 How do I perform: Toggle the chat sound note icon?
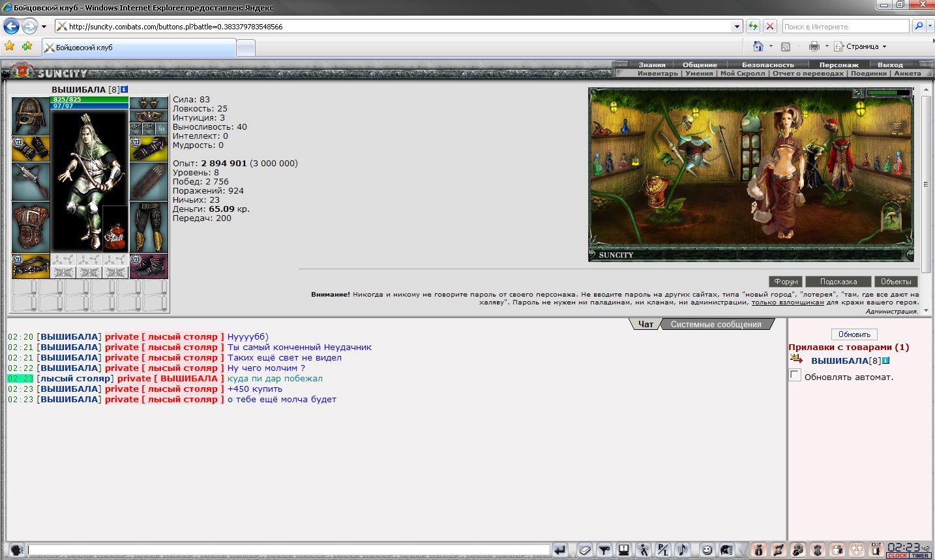[x=683, y=550]
